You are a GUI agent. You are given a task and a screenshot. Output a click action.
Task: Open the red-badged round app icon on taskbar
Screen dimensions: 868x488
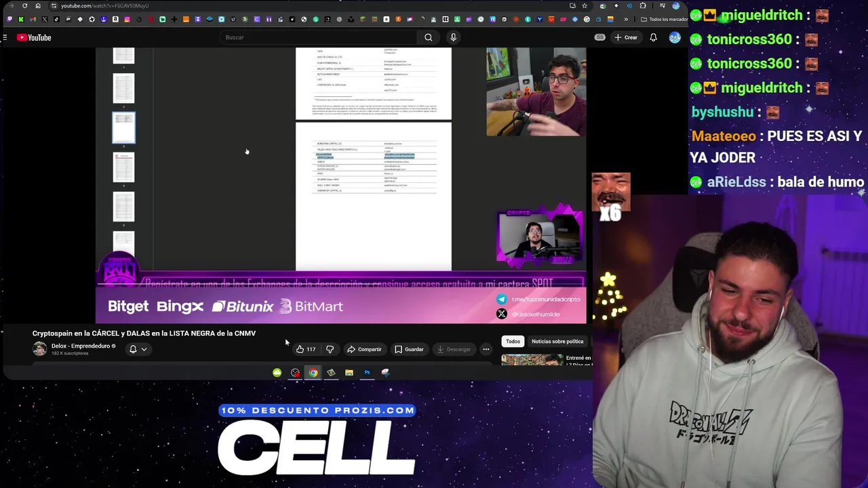(x=295, y=372)
